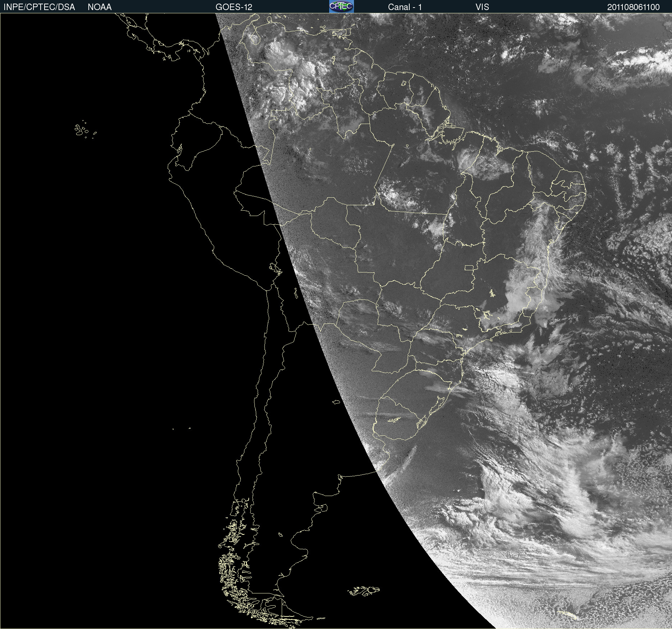Click the CPTEC logo in the header
This screenshot has height=629, width=672.
coord(341,6)
